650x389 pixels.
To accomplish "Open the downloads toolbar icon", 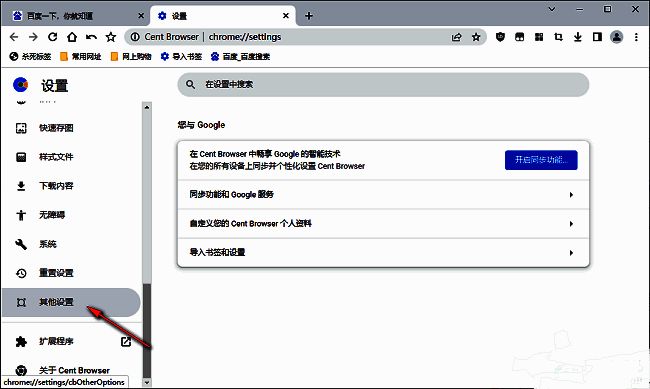I will [x=578, y=37].
